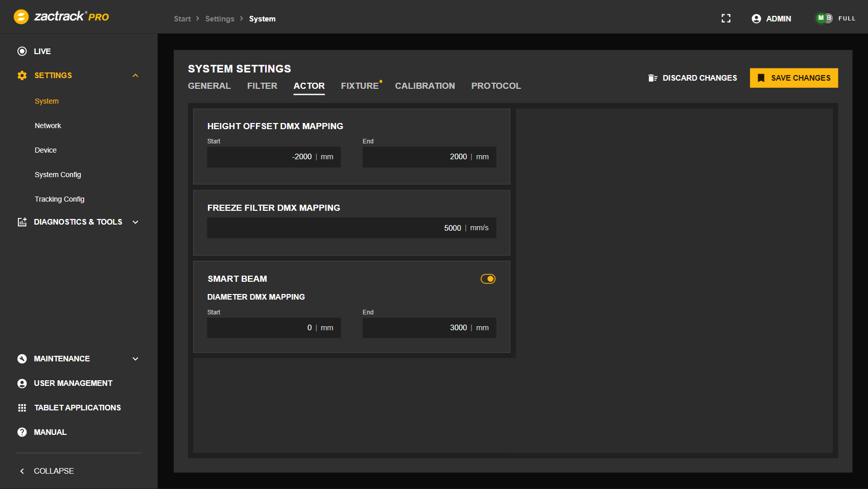868x489 pixels.
Task: Click the User Management person icon
Action: point(22,383)
